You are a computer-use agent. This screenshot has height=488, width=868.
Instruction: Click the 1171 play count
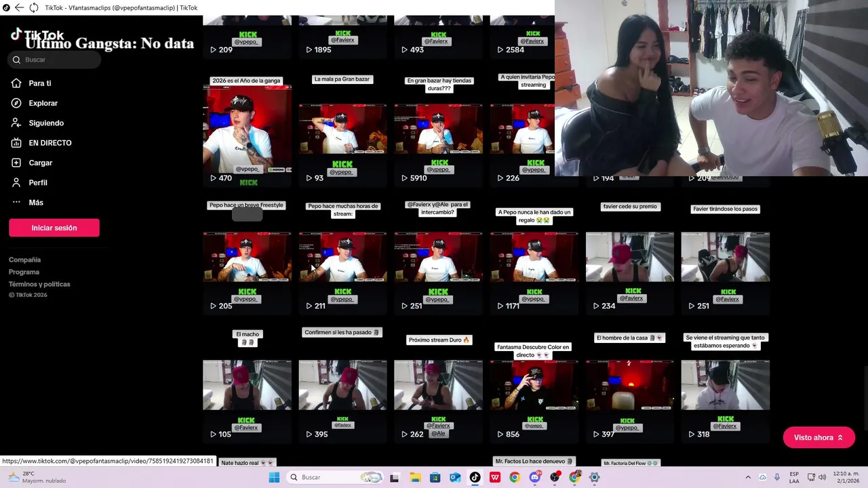coord(508,306)
